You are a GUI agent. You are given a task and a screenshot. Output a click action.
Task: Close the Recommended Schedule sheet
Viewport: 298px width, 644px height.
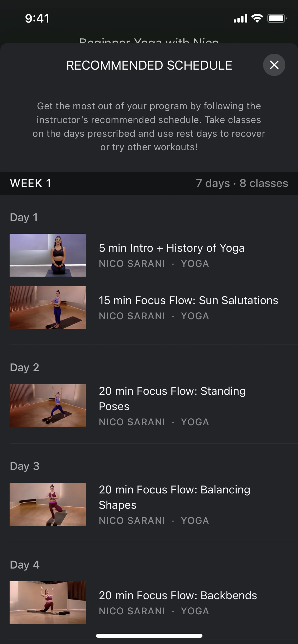tap(274, 65)
